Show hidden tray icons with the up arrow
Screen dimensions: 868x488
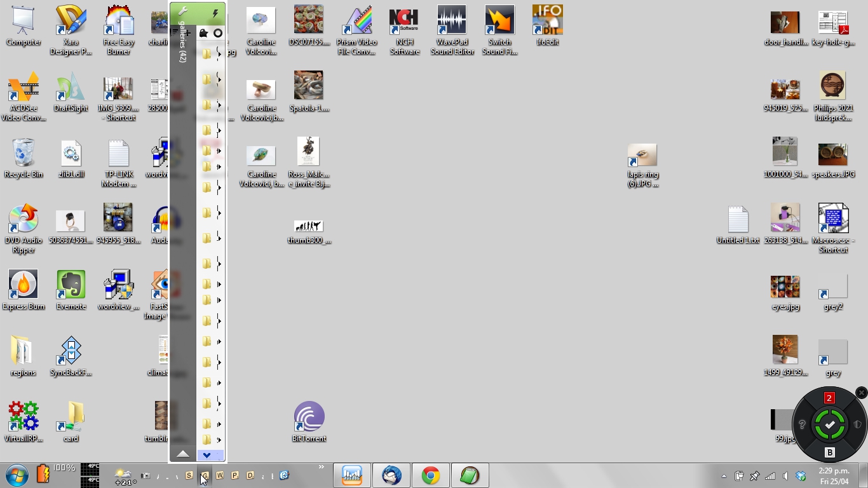point(724,476)
